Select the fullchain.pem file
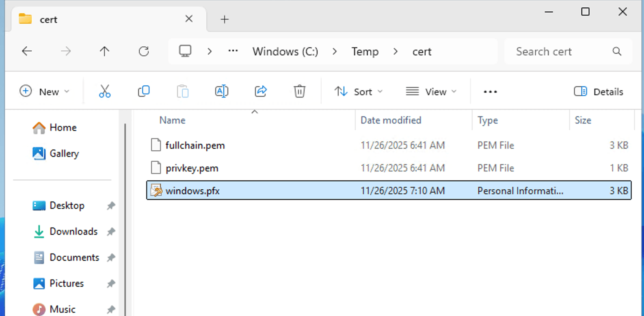 pyautogui.click(x=195, y=145)
